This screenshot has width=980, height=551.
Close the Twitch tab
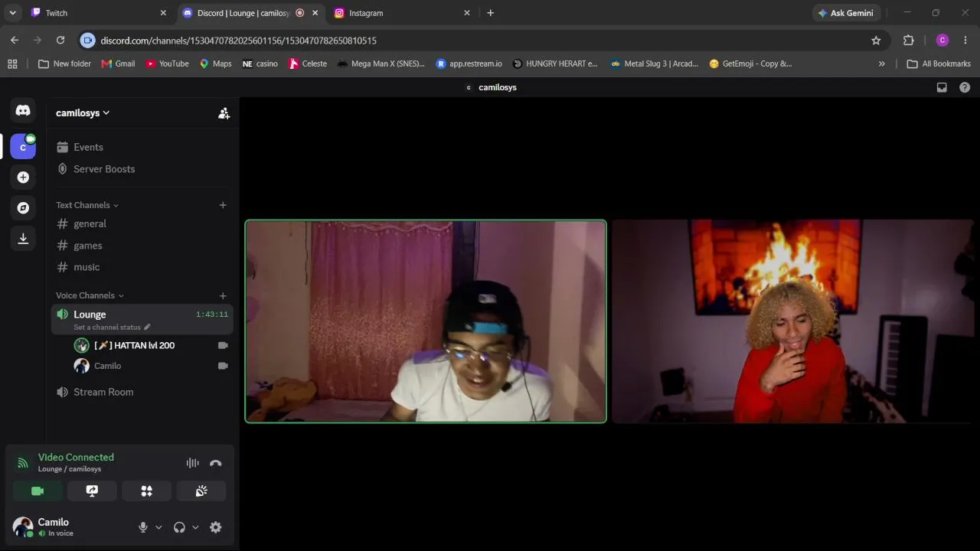click(163, 13)
